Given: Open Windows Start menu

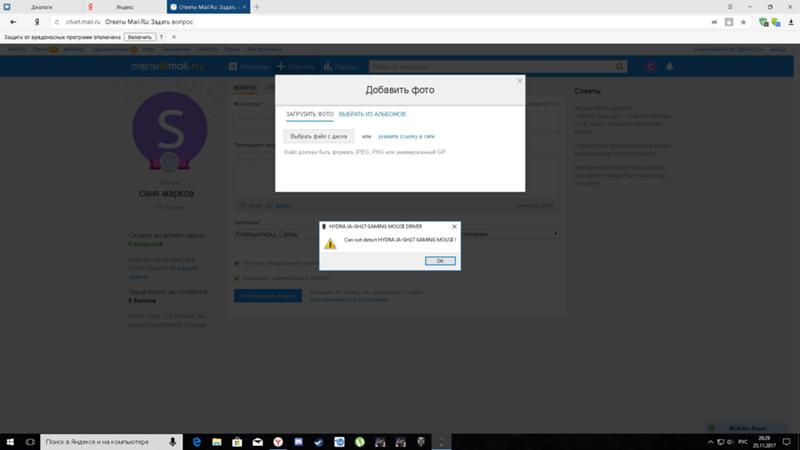Looking at the screenshot, I should point(10,442).
